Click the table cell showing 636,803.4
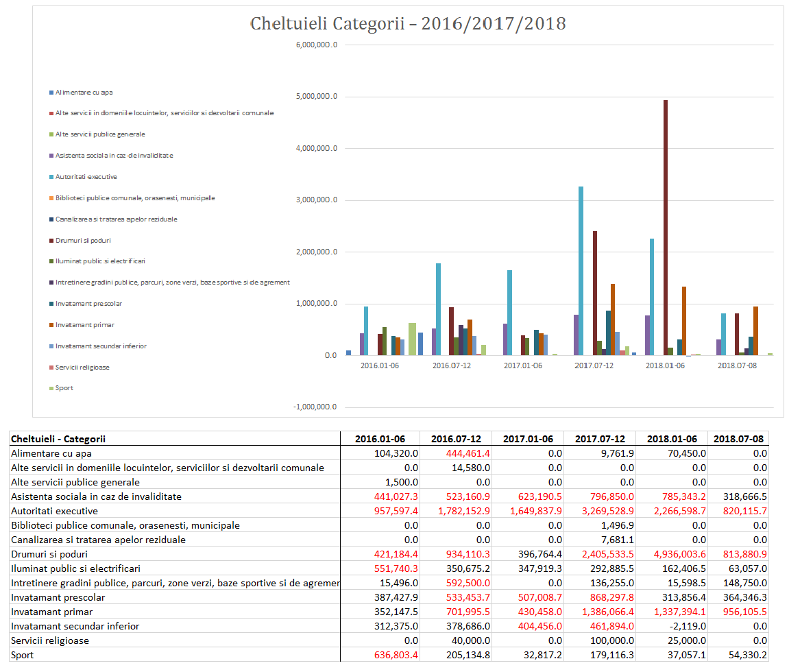The image size is (789, 672). (x=380, y=655)
